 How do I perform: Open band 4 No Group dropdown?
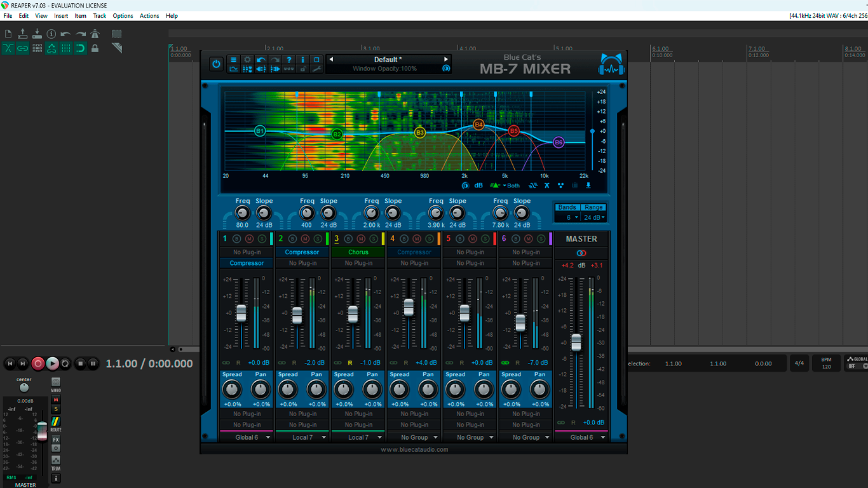tap(414, 437)
